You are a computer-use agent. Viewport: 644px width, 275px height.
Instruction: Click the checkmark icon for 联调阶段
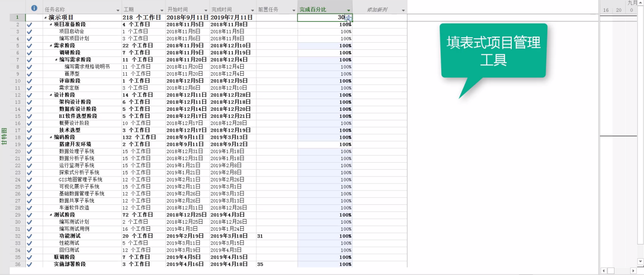[30, 257]
